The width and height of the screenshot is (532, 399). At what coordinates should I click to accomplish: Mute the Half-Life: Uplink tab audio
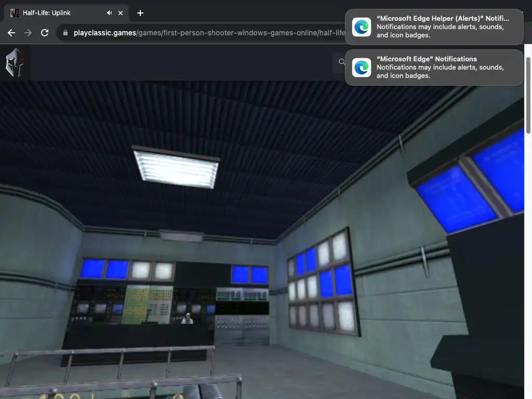click(x=109, y=13)
